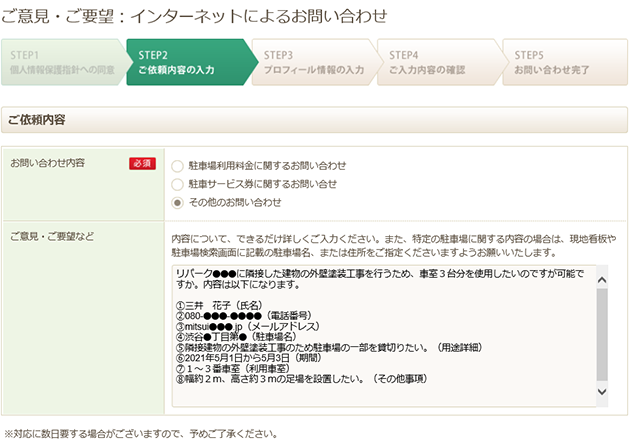630x444 pixels.
Task: Click the line ①三井 花子(氏名)
Action: [x=219, y=305]
